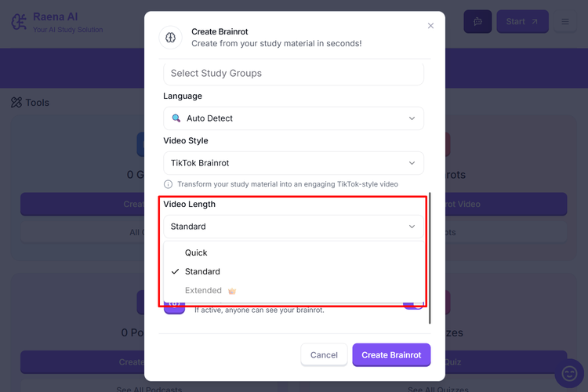Click the Create Brainrot button
Image resolution: width=588 pixels, height=392 pixels.
click(x=391, y=355)
